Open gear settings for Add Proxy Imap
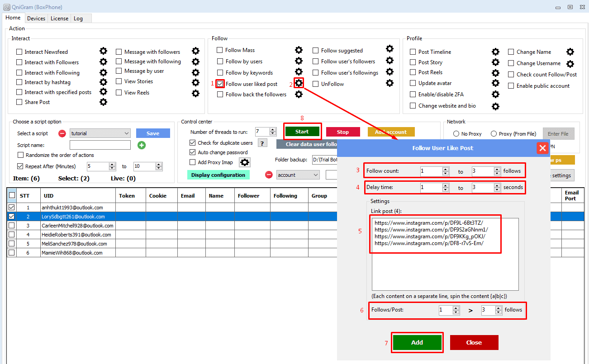The width and height of the screenshot is (589, 364). point(245,162)
